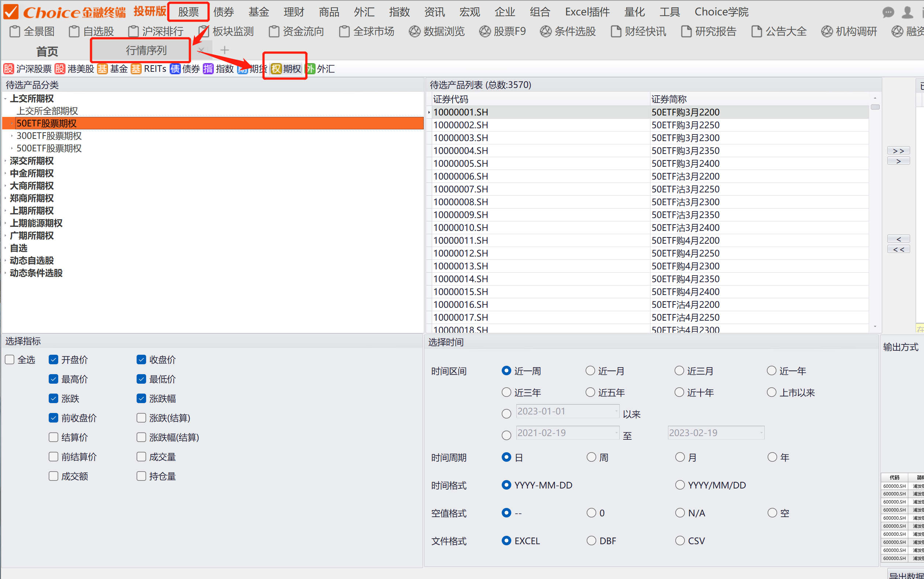Choose 上市以来 time range radio
The width and height of the screenshot is (924, 579).
[772, 392]
